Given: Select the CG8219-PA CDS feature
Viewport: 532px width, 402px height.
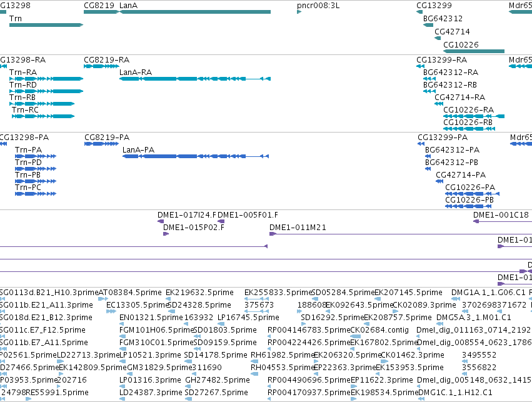Looking at the screenshot, I should click(101, 144).
